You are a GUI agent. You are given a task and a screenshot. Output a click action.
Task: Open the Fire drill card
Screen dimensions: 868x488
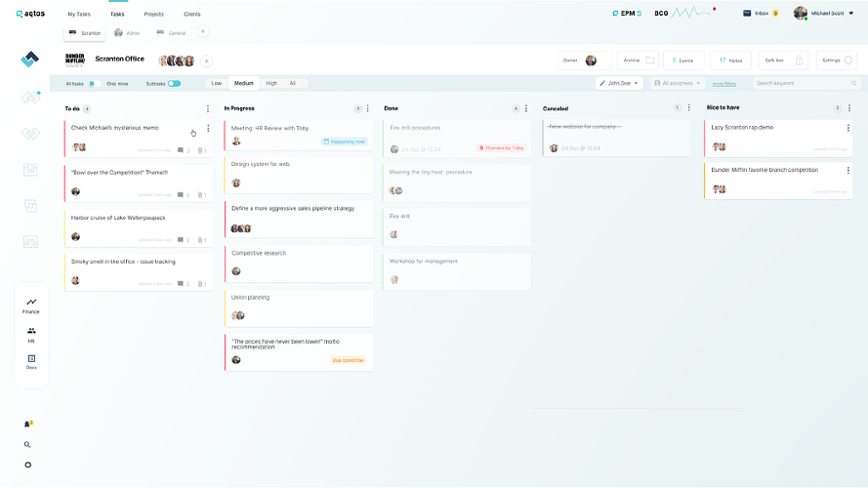pyautogui.click(x=457, y=226)
